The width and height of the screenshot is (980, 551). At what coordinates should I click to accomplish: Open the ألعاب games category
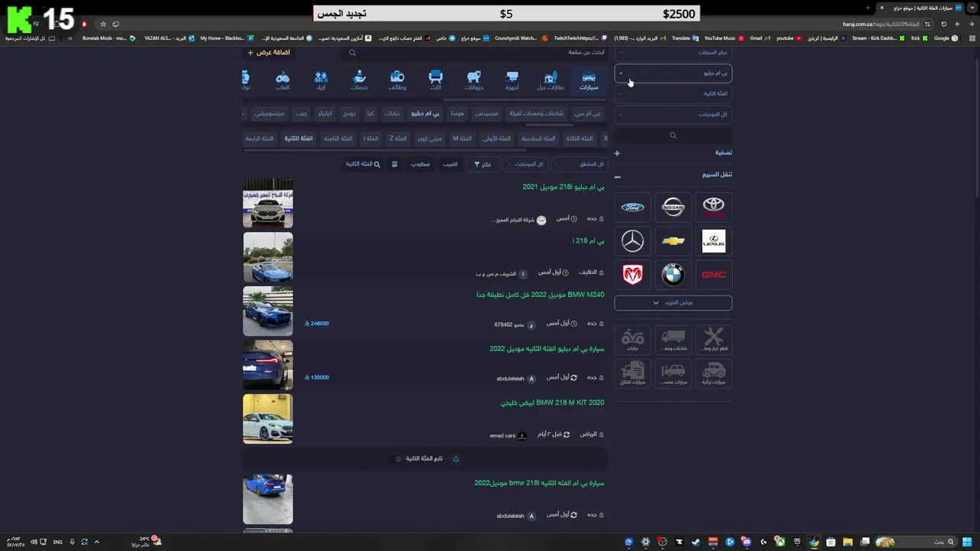pyautogui.click(x=283, y=80)
